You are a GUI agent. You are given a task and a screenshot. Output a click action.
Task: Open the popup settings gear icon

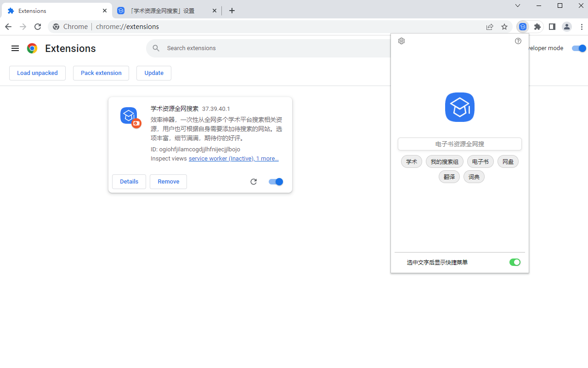(401, 41)
